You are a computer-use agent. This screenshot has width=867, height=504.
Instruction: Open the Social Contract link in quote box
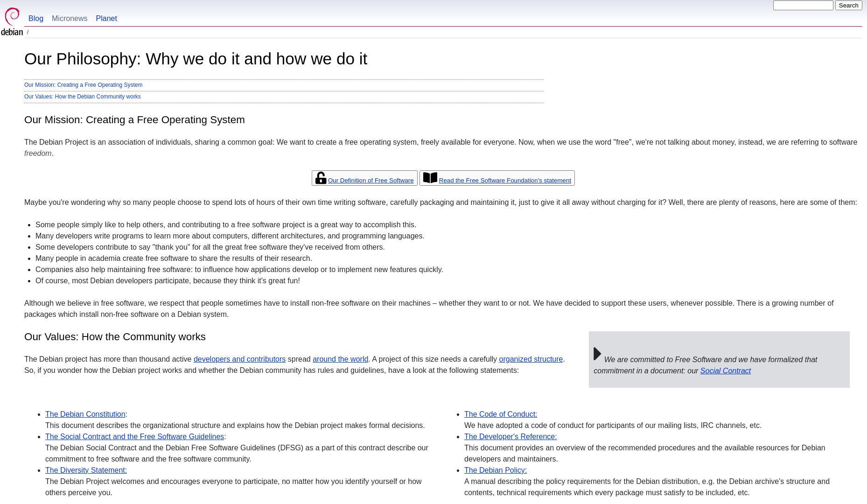click(725, 371)
